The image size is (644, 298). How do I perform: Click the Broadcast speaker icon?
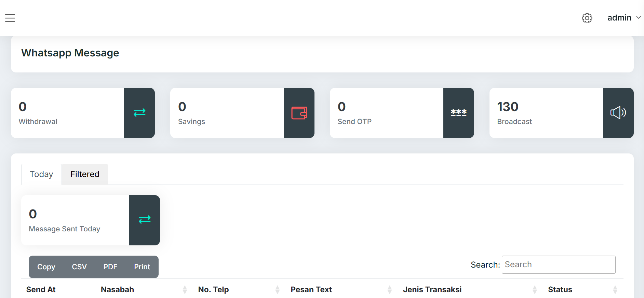pyautogui.click(x=618, y=113)
